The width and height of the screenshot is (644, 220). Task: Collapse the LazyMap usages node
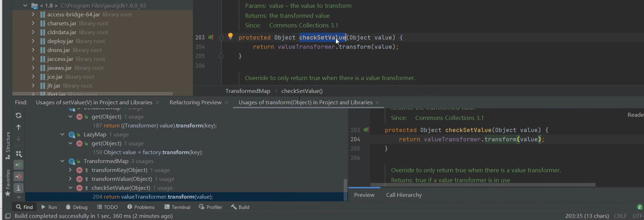[x=62, y=135]
